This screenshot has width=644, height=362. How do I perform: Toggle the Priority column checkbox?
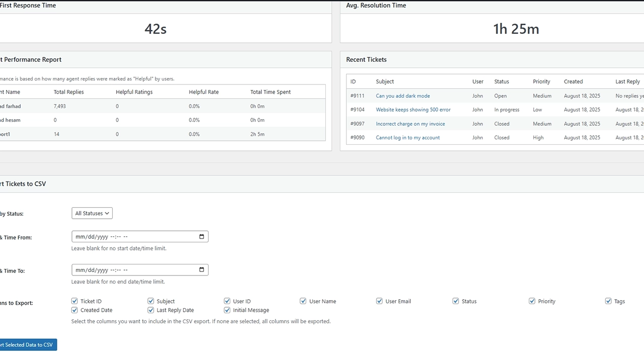(x=532, y=301)
